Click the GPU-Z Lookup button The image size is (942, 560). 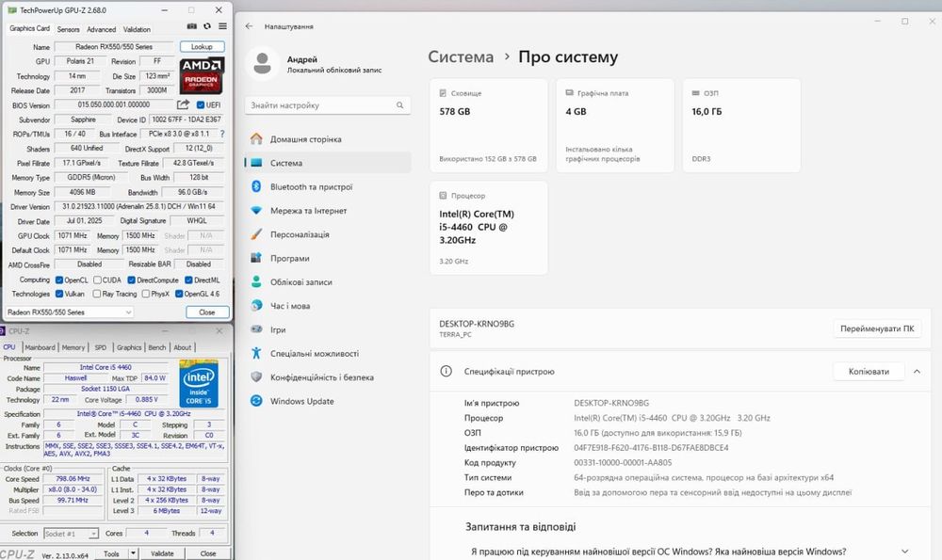(202, 47)
